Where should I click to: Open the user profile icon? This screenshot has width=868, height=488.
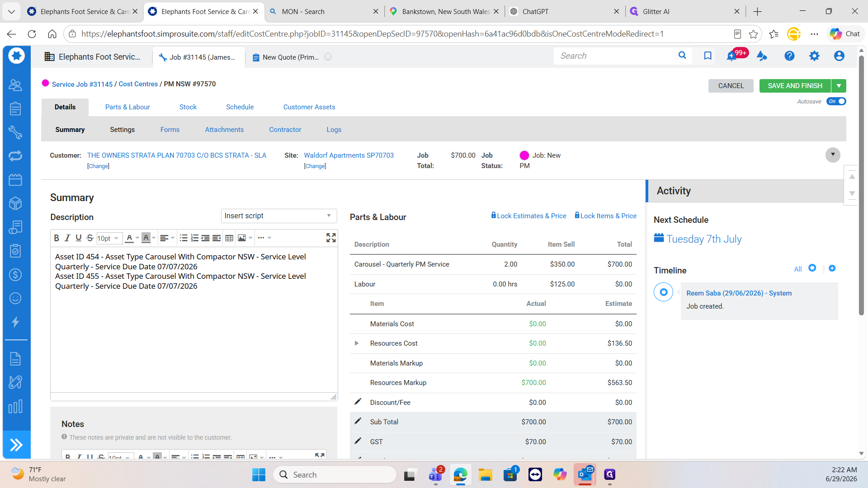coord(839,56)
